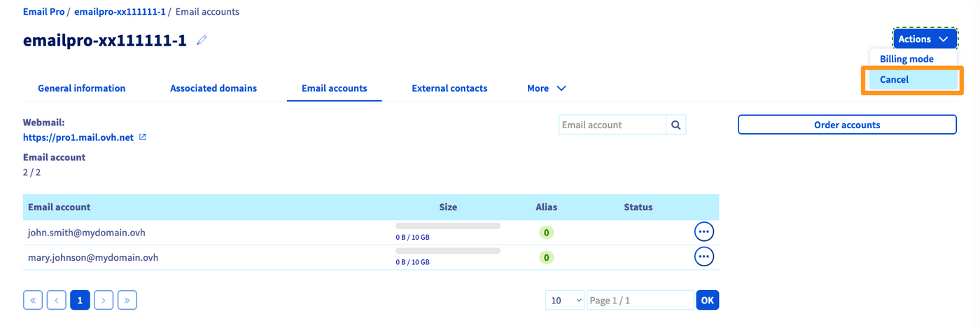
Task: Jump to the last page of results
Action: [127, 300]
